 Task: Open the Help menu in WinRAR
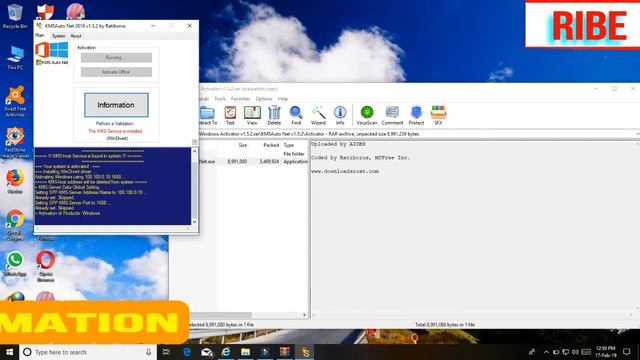283,99
